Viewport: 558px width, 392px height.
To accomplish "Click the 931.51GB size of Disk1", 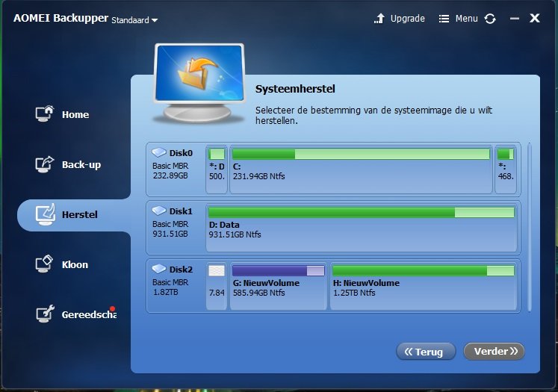I will 170,234.
